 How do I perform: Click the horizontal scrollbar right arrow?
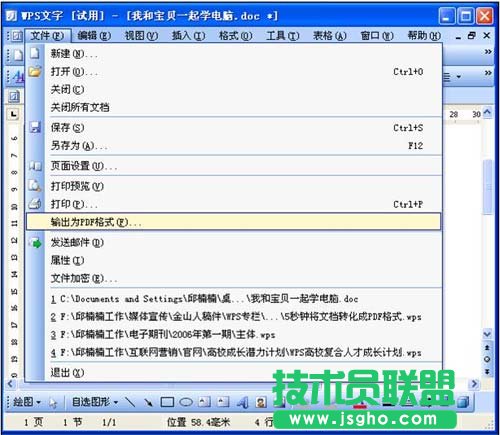click(x=474, y=384)
